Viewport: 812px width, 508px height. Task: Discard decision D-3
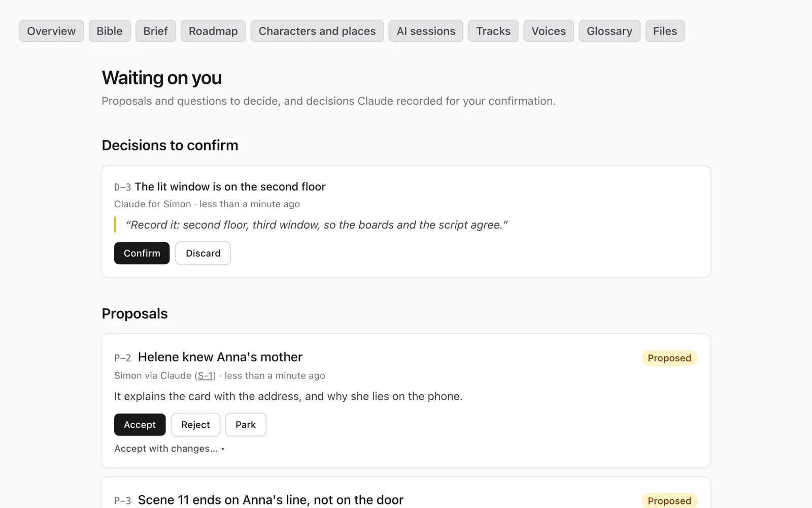pyautogui.click(x=203, y=253)
